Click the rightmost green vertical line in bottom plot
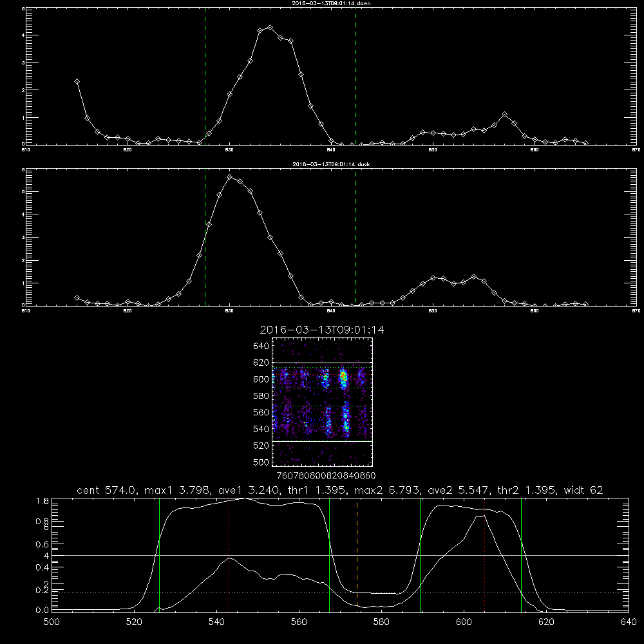644x644 pixels. [x=521, y=554]
